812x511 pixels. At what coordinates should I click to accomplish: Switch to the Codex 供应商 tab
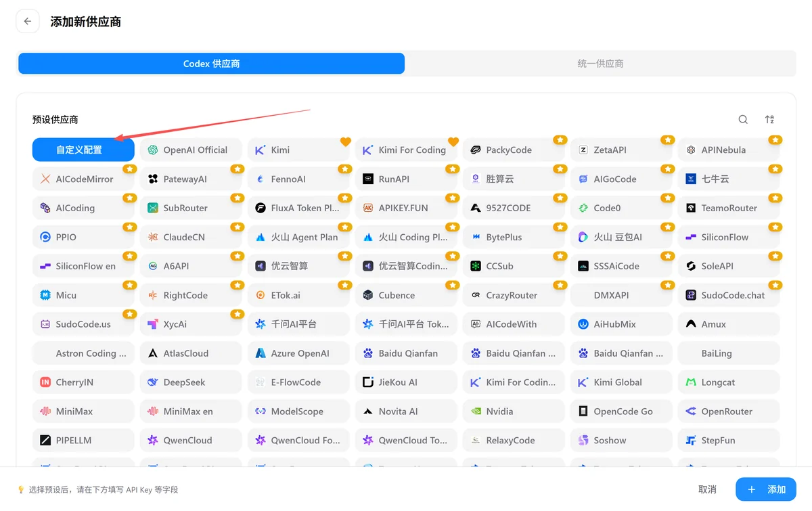211,64
